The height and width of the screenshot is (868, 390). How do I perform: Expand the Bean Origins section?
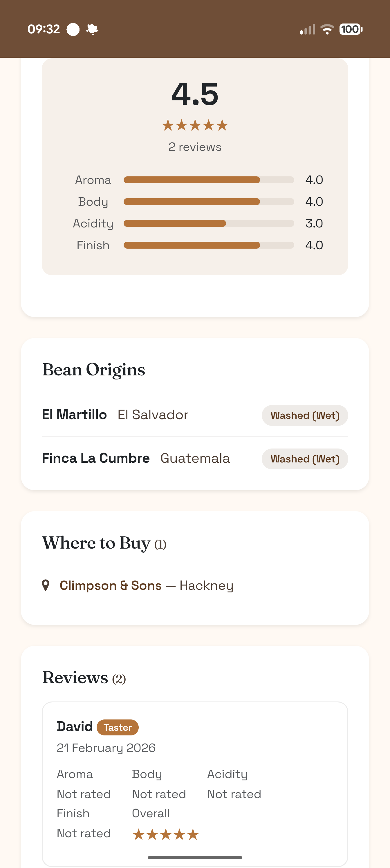point(94,370)
